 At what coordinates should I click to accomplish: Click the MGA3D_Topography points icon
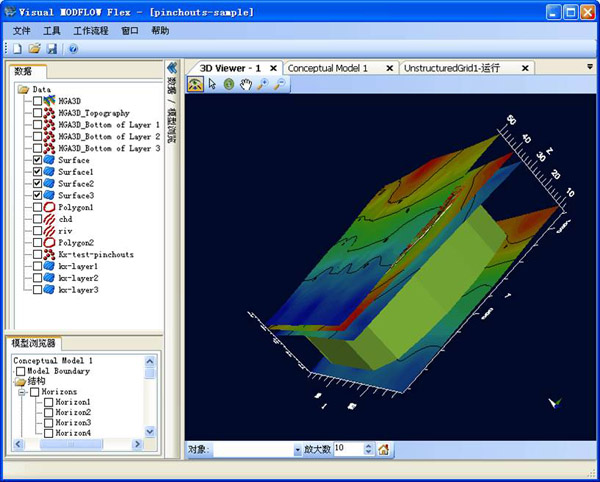[49, 113]
